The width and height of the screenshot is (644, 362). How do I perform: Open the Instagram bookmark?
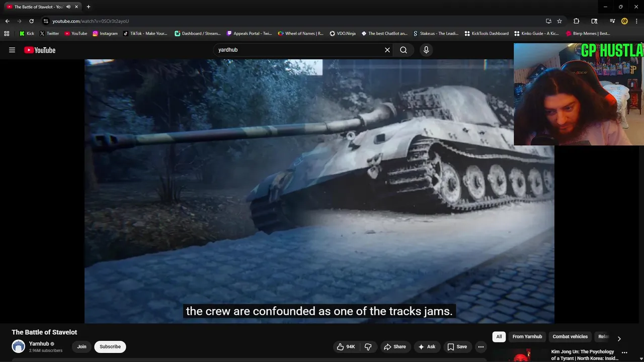click(x=105, y=34)
